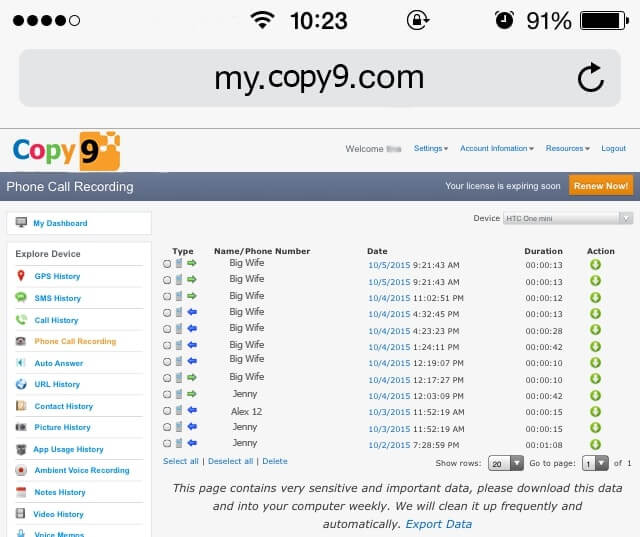Download the Jenny 12:03:09 PM recording
This screenshot has width=640, height=537.
click(x=596, y=395)
